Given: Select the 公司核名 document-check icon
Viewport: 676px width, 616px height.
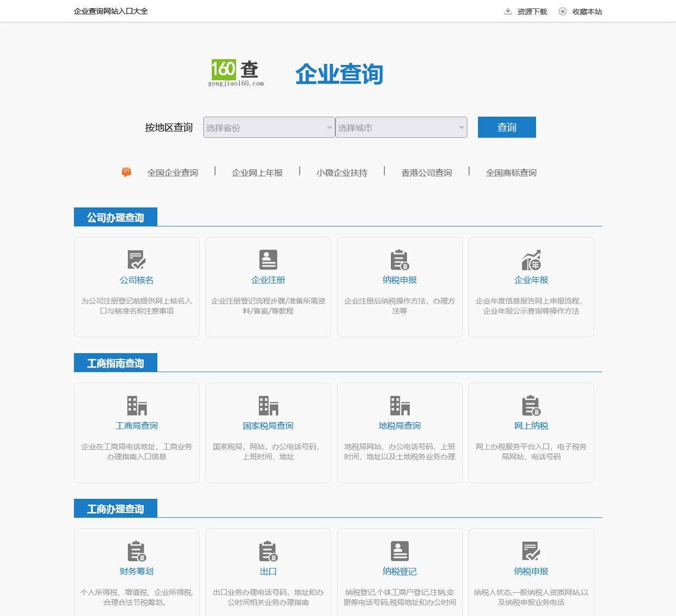Looking at the screenshot, I should [136, 259].
